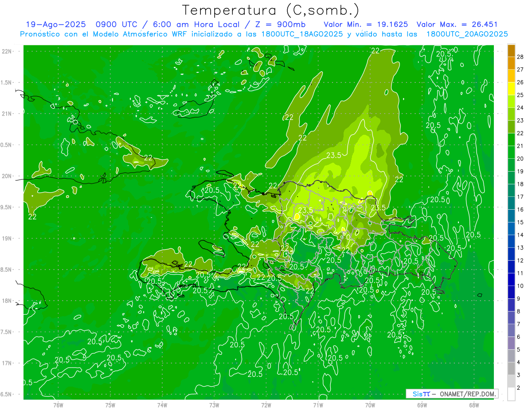Click the legend swatch between values 23 and 24
This screenshot has width=532, height=411.
coord(511,114)
